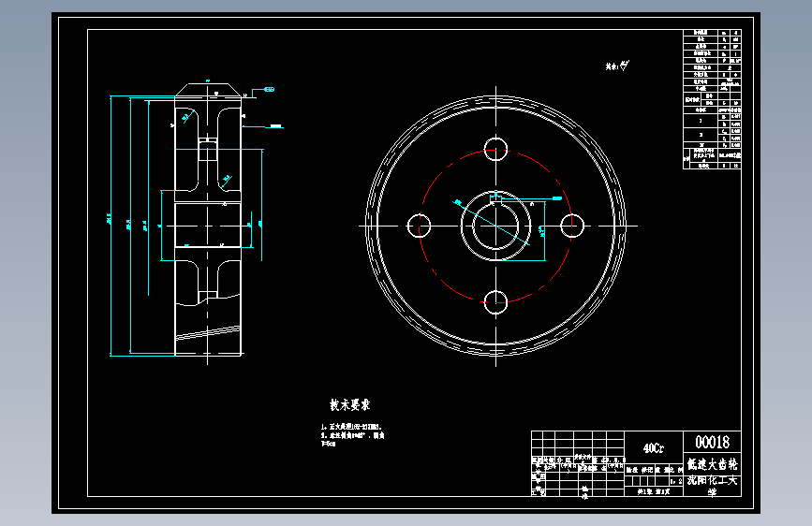Image resolution: width=812 pixels, height=526 pixels.
Task: Click the gear parameter table at top right
Action: pyautogui.click(x=712, y=99)
